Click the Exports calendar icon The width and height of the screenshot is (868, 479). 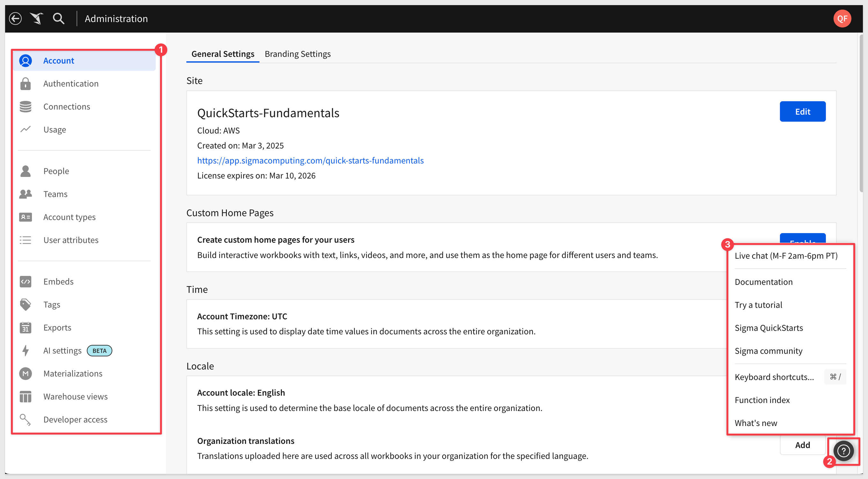pyautogui.click(x=26, y=327)
